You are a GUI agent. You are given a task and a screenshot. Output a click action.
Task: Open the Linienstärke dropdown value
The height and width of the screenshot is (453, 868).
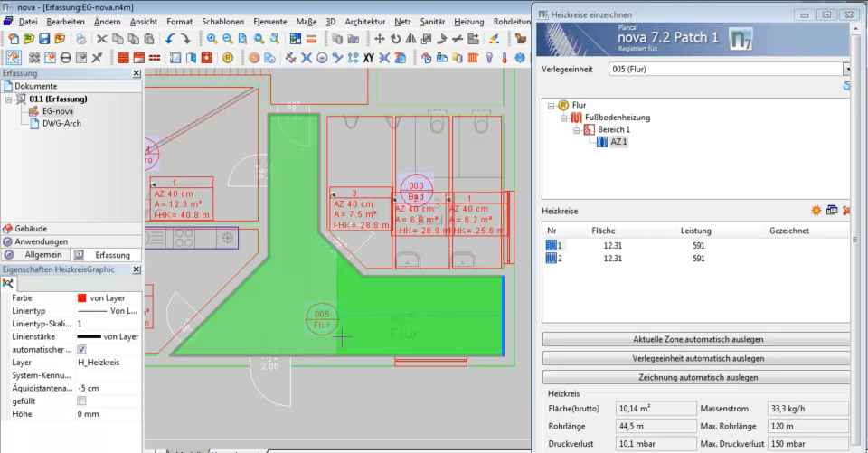tap(108, 336)
